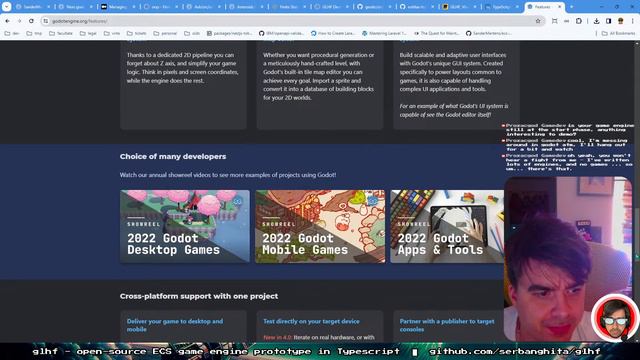The image size is (640, 360).
Task: Open the All Bookmarks folder
Action: click(x=618, y=33)
